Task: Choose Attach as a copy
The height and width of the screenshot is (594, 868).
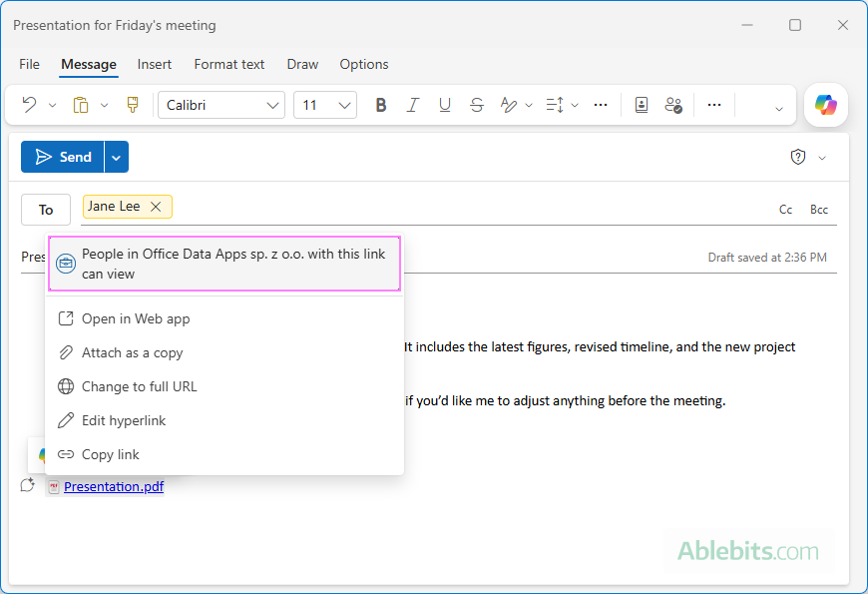Action: (224, 352)
